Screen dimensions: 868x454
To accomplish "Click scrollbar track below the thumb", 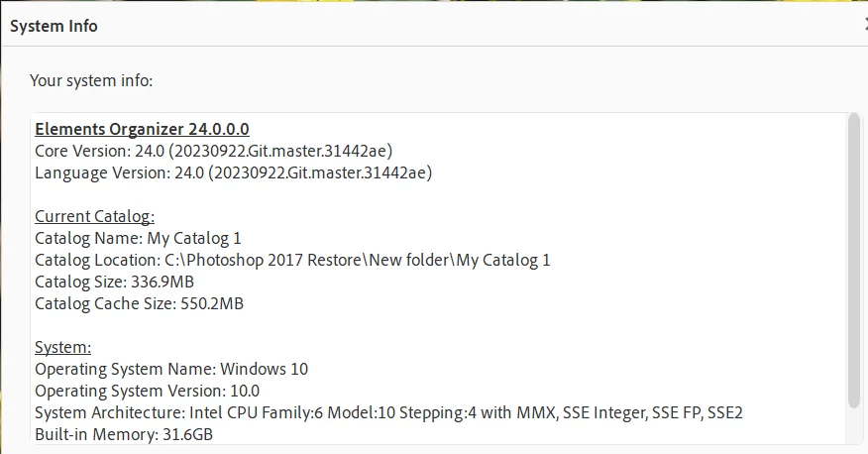I will (854, 426).
